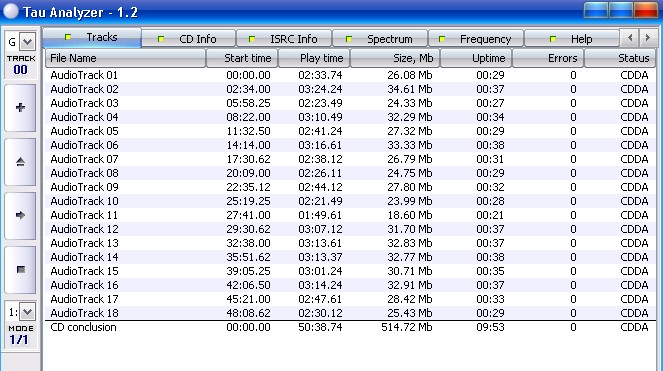Open the Frequency tab
Viewport: 663px width, 371px height.
tap(476, 39)
